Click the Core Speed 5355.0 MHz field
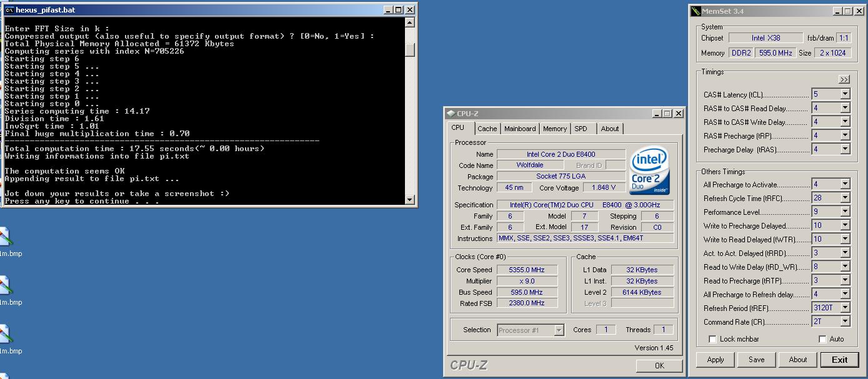868x379 pixels. [x=527, y=270]
